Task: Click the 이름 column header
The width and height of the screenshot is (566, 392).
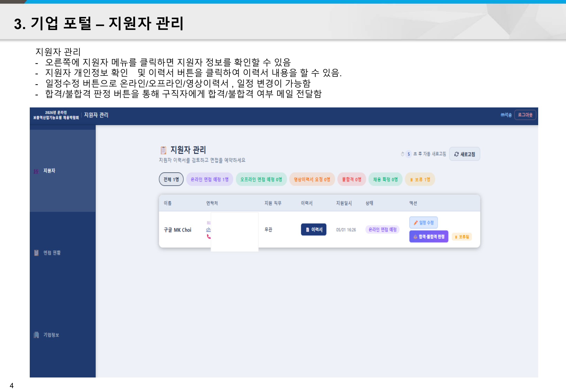Action: coord(168,203)
